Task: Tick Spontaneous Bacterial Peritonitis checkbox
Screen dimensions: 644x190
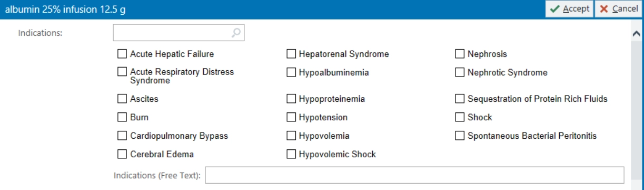Action: [x=459, y=136]
